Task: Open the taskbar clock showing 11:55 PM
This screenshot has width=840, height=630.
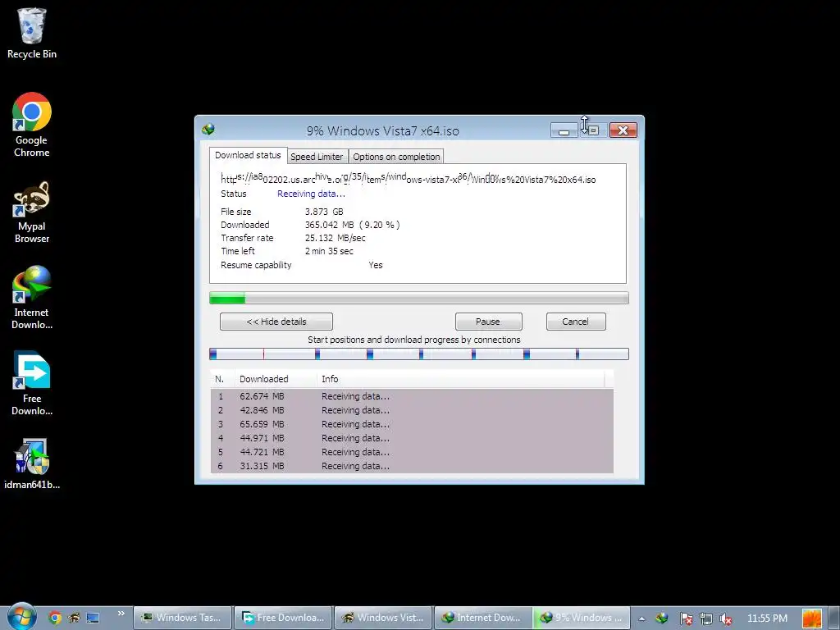Action: tap(767, 619)
